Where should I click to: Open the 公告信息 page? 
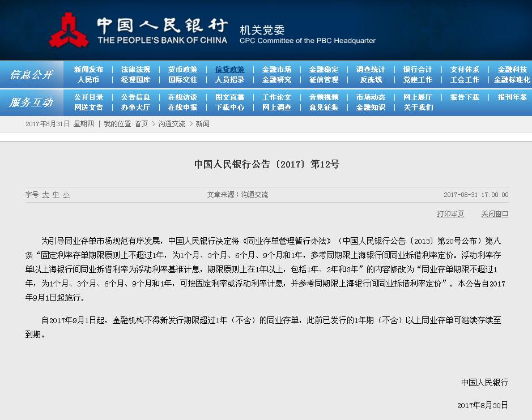tap(135, 97)
